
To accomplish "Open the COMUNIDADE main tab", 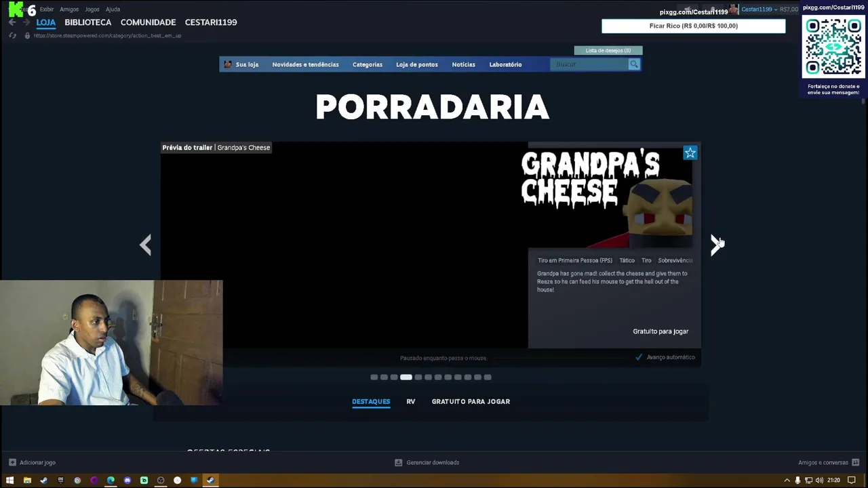I will point(148,22).
